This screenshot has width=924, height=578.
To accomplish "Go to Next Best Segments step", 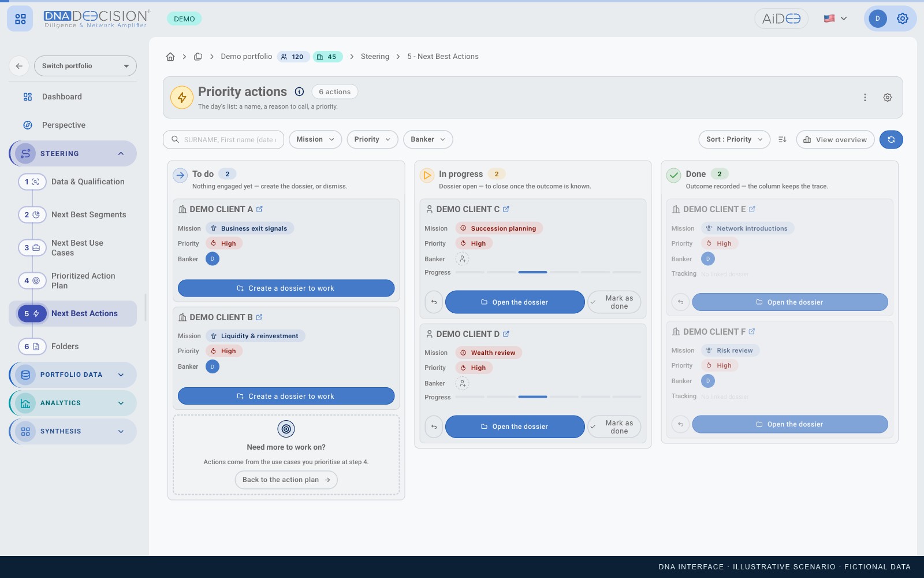I will 73,214.
